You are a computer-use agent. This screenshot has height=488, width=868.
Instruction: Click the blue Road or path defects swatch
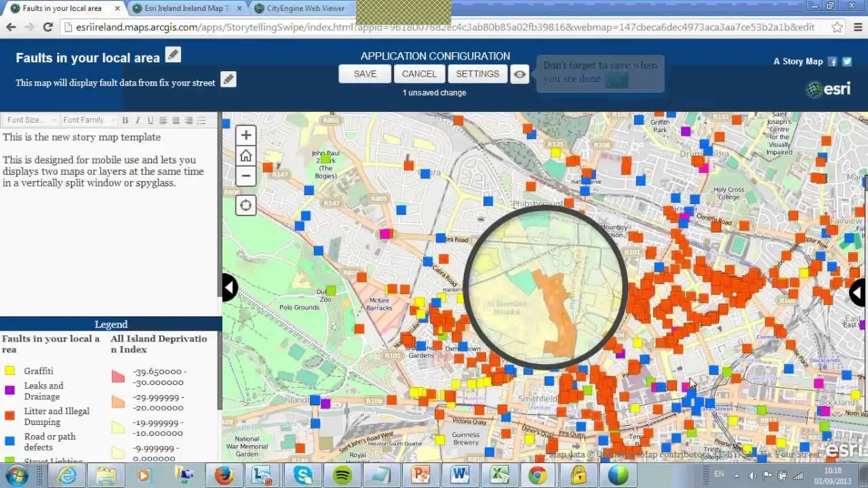point(9,441)
